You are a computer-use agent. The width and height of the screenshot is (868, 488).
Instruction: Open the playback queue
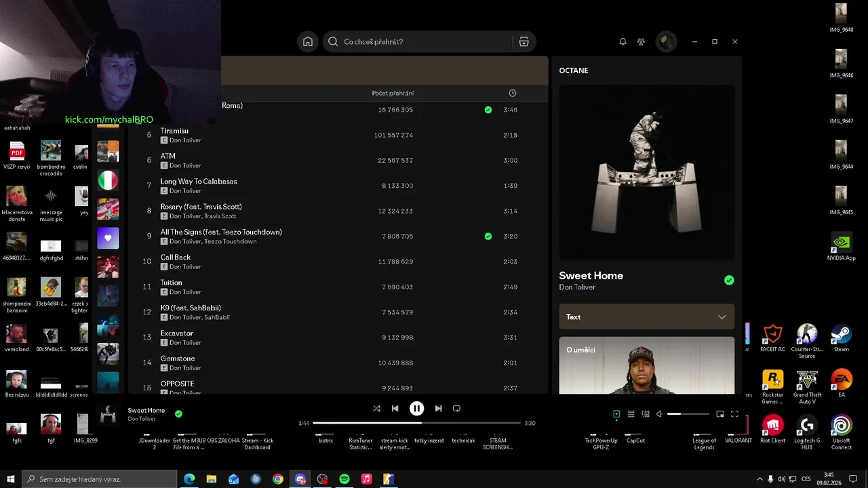(x=631, y=414)
